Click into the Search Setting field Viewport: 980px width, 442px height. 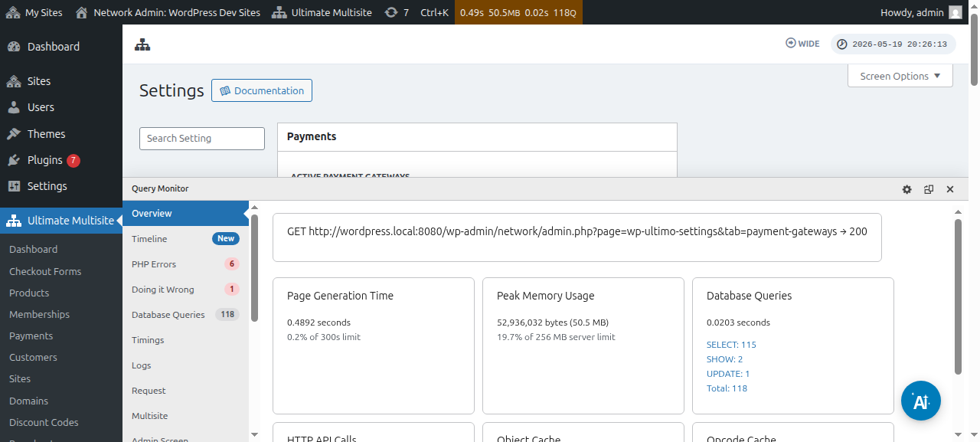point(202,139)
